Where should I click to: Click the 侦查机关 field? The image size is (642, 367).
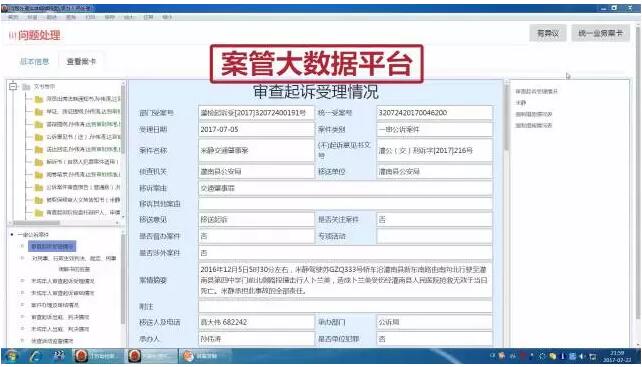click(x=256, y=172)
